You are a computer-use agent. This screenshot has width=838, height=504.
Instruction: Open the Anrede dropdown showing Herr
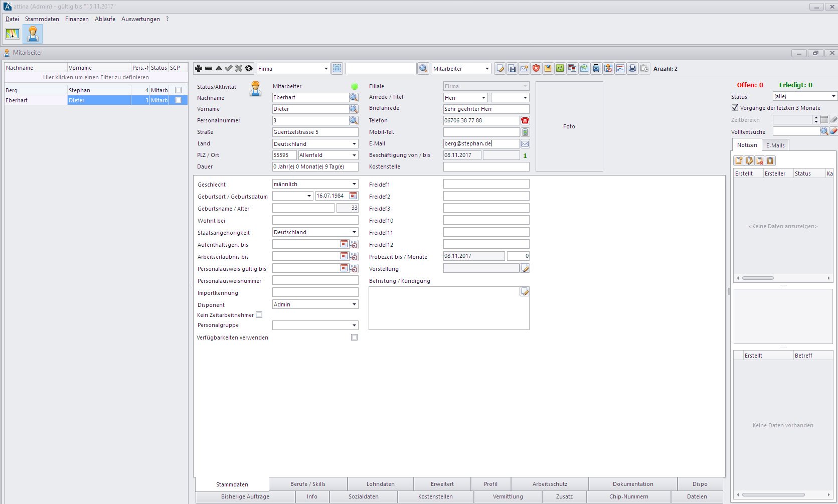tap(483, 98)
